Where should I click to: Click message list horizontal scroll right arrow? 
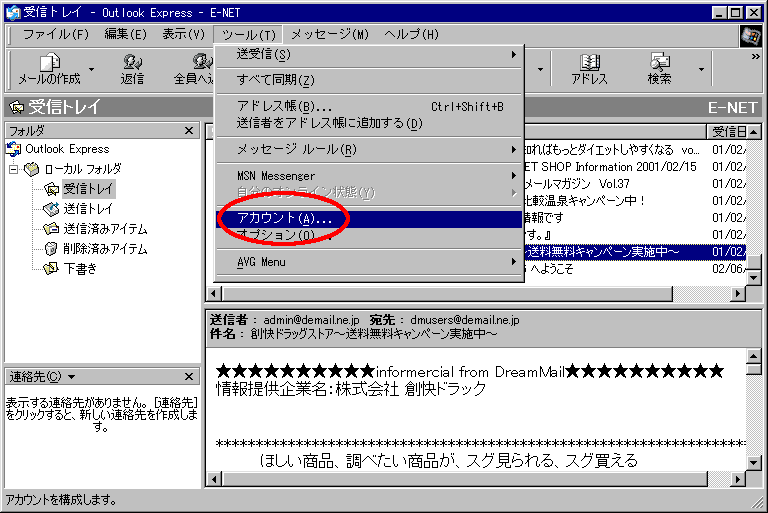coord(738,293)
